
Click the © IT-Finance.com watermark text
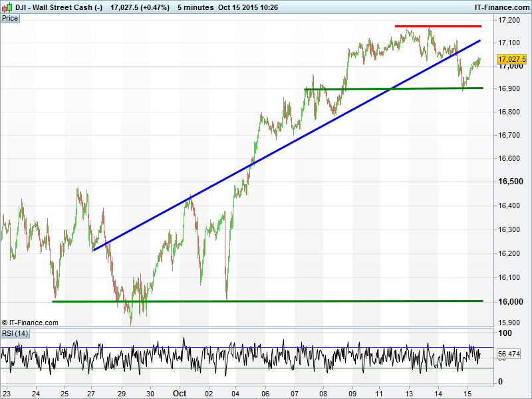tap(30, 323)
